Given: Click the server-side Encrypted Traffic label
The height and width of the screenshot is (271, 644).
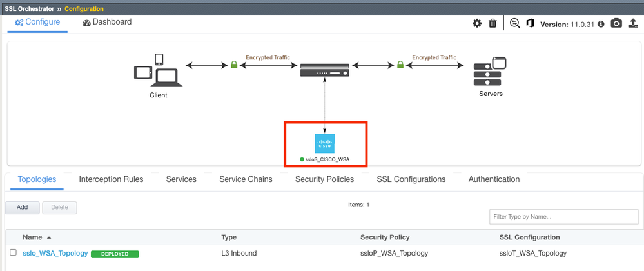Looking at the screenshot, I should coord(434,57).
